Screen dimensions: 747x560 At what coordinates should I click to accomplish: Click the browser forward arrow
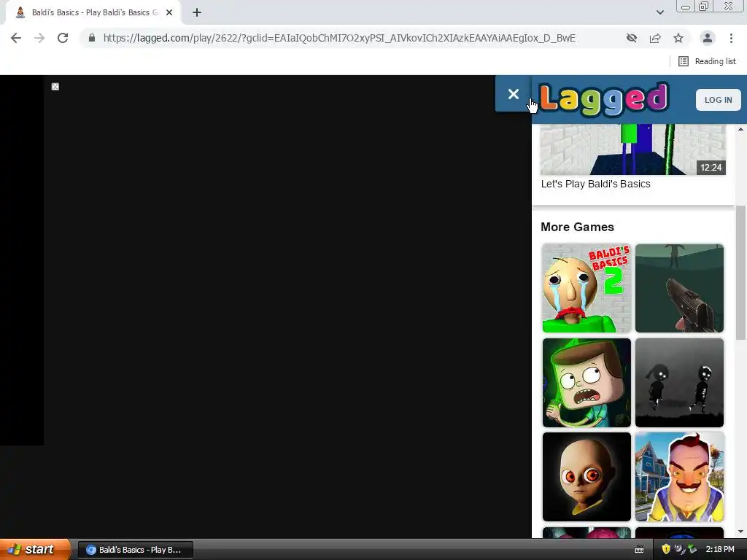[x=39, y=38]
